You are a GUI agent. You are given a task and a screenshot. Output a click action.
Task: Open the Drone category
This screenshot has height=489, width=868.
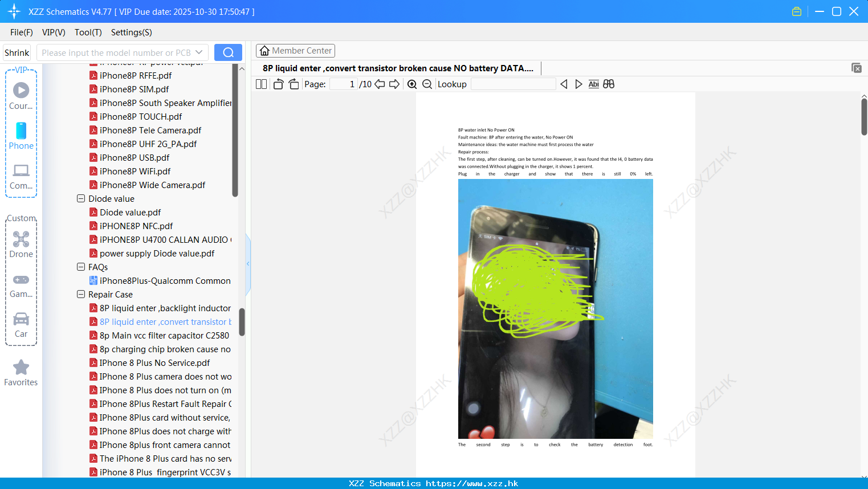coord(21,244)
